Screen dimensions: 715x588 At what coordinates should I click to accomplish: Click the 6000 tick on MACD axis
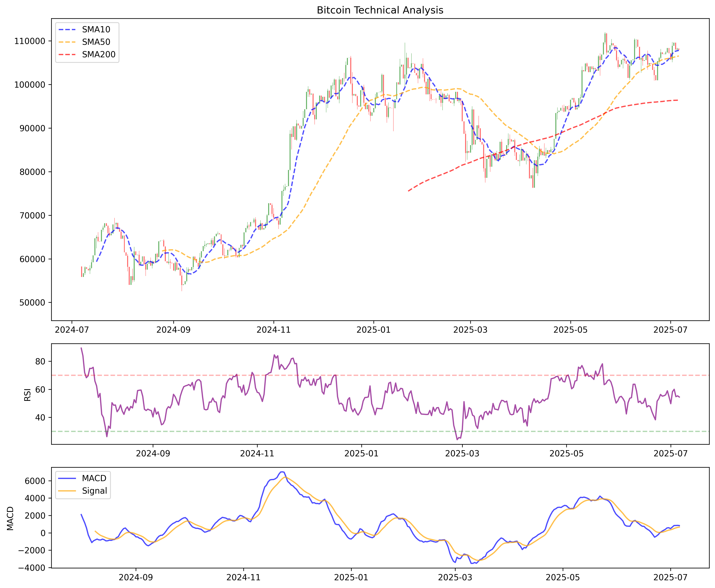[x=35, y=481]
